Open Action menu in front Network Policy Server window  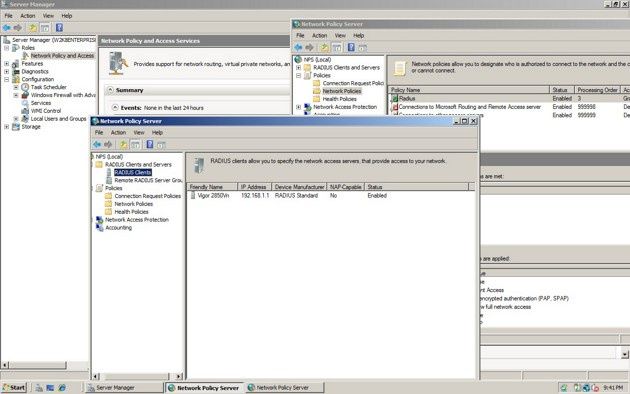point(118,133)
